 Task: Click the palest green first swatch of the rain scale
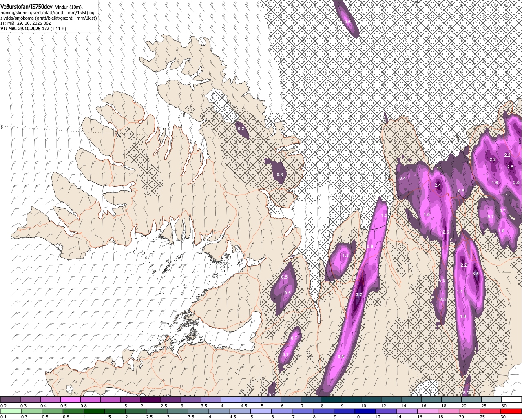[10, 411]
